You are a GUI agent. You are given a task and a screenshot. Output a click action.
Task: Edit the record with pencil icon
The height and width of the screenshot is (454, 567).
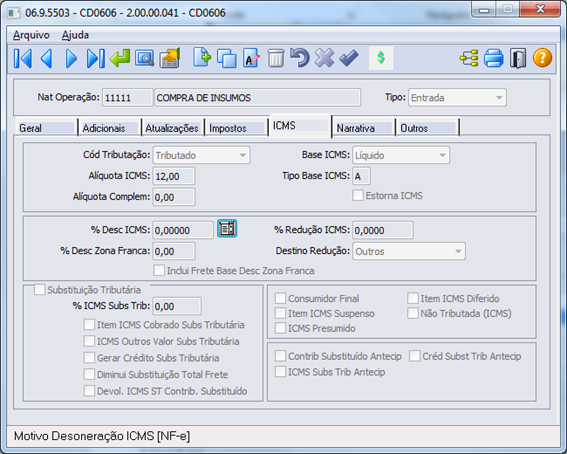point(251,58)
